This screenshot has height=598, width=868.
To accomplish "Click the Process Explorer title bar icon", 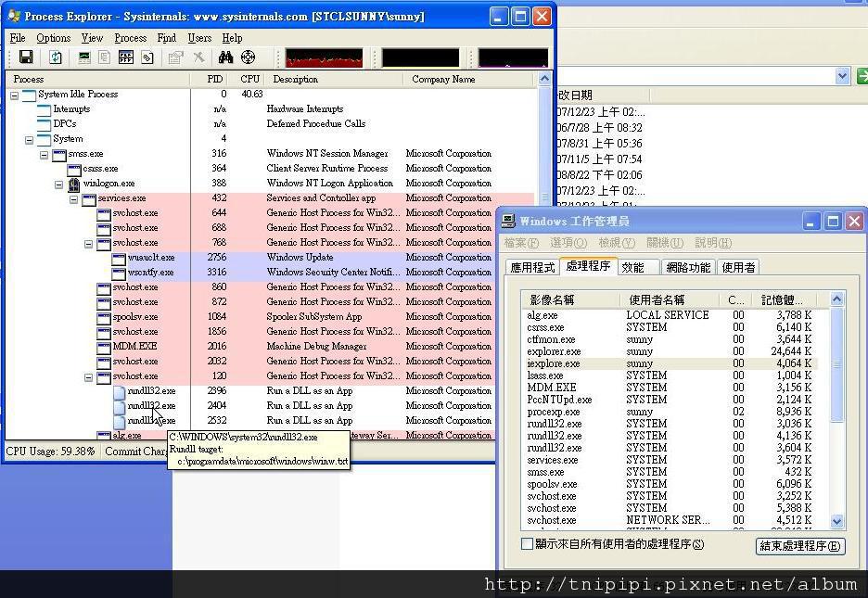I will pyautogui.click(x=15, y=16).
